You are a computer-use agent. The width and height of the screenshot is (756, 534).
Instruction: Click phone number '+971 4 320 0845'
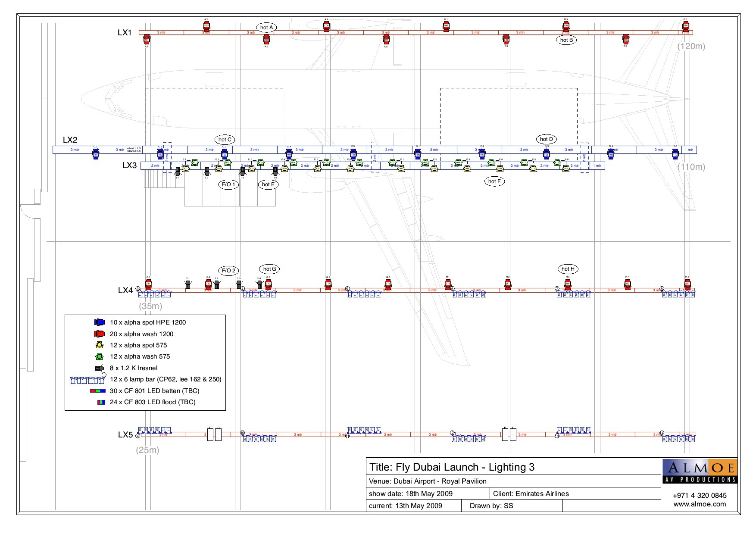pyautogui.click(x=700, y=495)
